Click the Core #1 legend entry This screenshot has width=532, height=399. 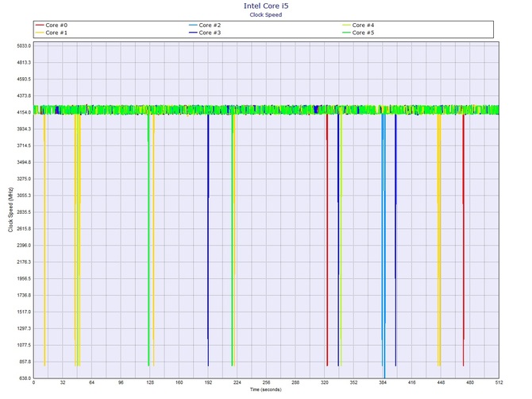pos(52,33)
